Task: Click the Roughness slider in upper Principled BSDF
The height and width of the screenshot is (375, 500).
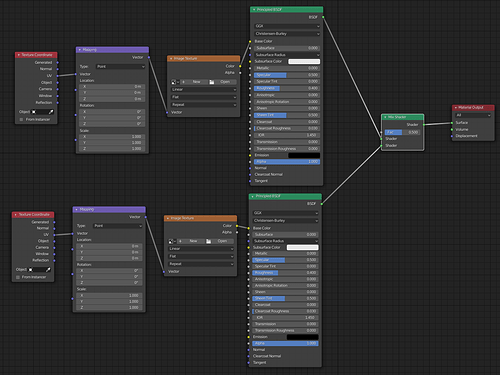Action: 287,88
